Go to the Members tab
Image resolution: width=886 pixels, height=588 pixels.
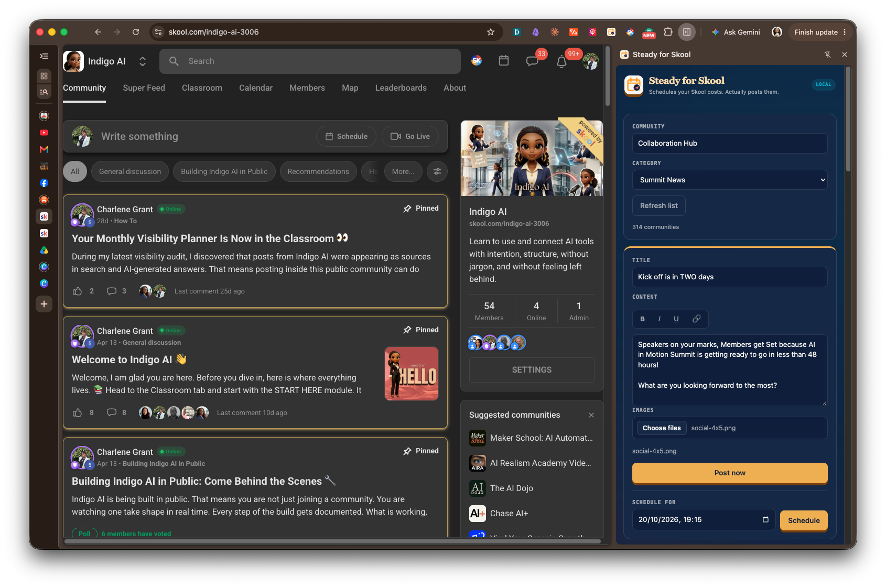[x=307, y=88]
